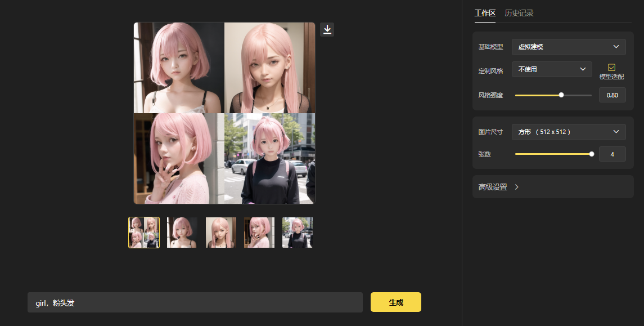Open the 历史记录 tab
Viewport: 644px width, 326px height.
(519, 13)
